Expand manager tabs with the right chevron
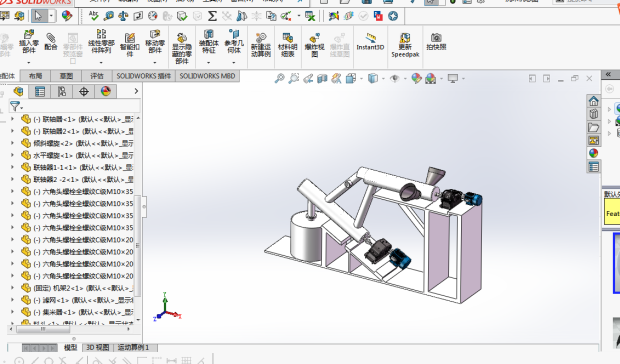620x364 pixels. 136,91
